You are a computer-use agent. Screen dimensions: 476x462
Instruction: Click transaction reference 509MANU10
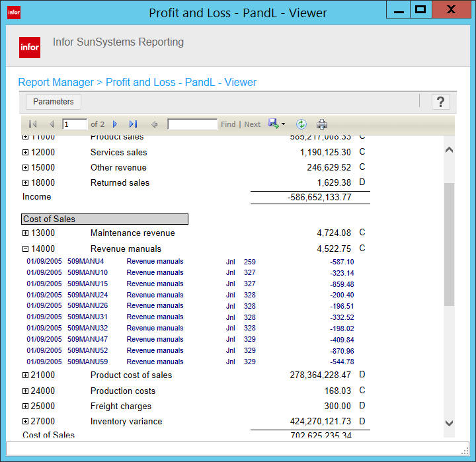(x=87, y=272)
